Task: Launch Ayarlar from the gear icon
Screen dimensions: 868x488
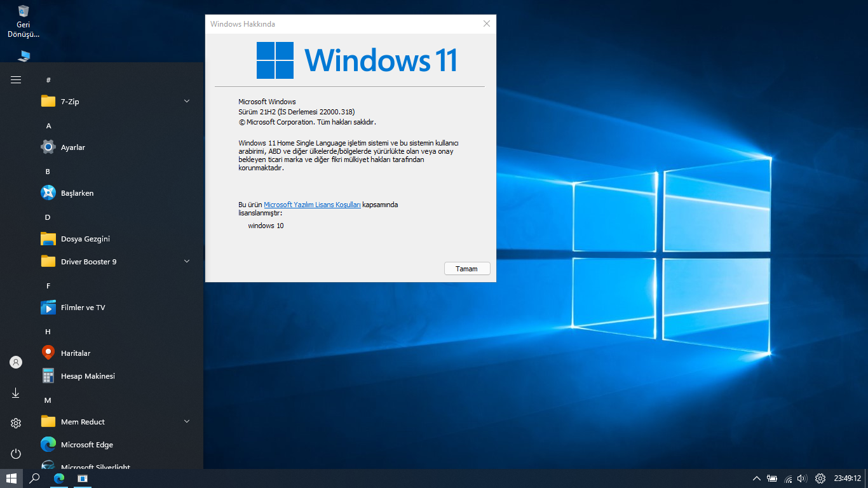Action: pyautogui.click(x=48, y=147)
